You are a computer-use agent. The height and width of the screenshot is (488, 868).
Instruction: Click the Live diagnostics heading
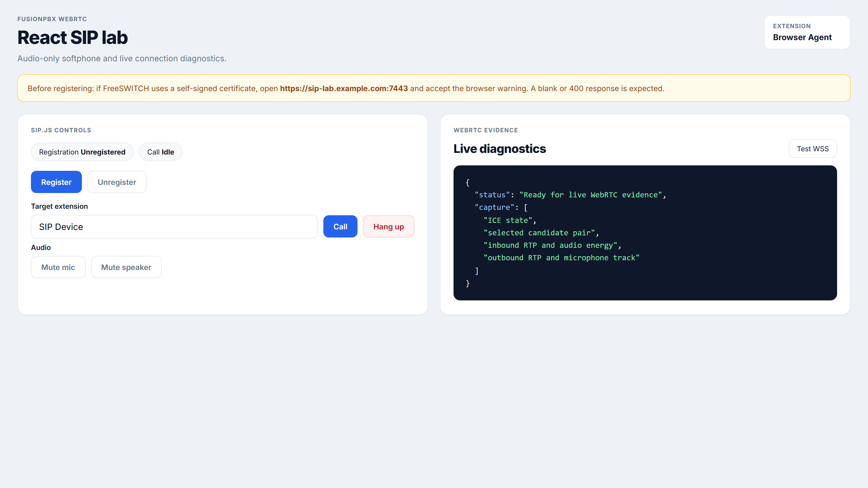pos(499,149)
